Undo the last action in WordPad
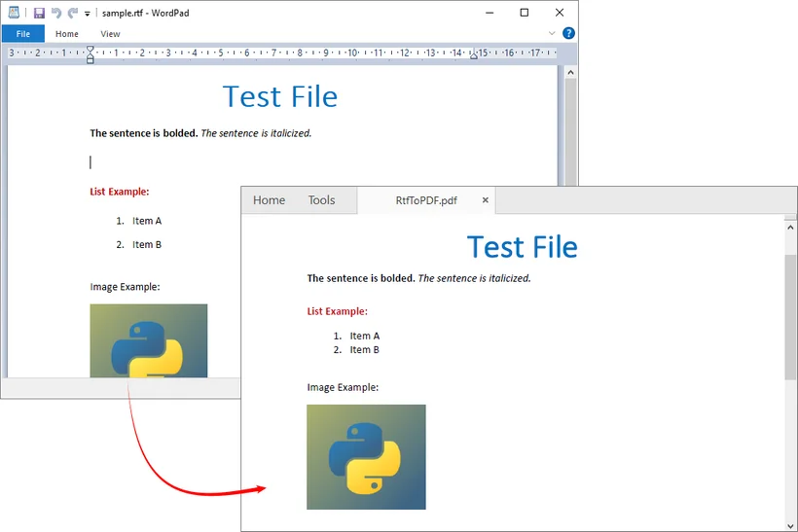 tap(56, 14)
